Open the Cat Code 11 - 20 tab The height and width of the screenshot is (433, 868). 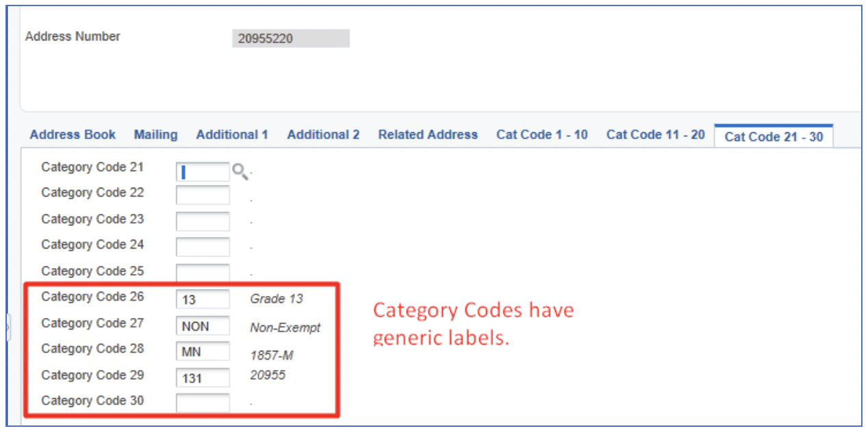(655, 135)
